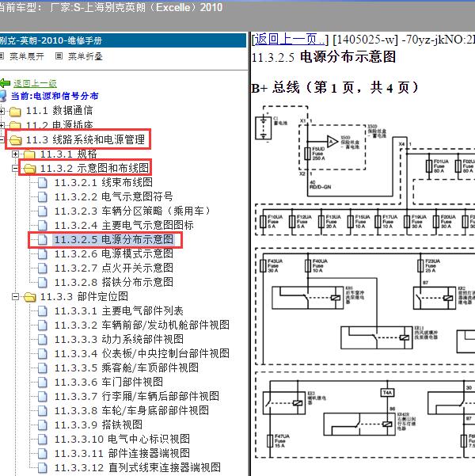Viewport: 475px width, 476px height.
Task: Click the 11.3.2.5 电源分布示意图 page heading
Action: coord(324,57)
